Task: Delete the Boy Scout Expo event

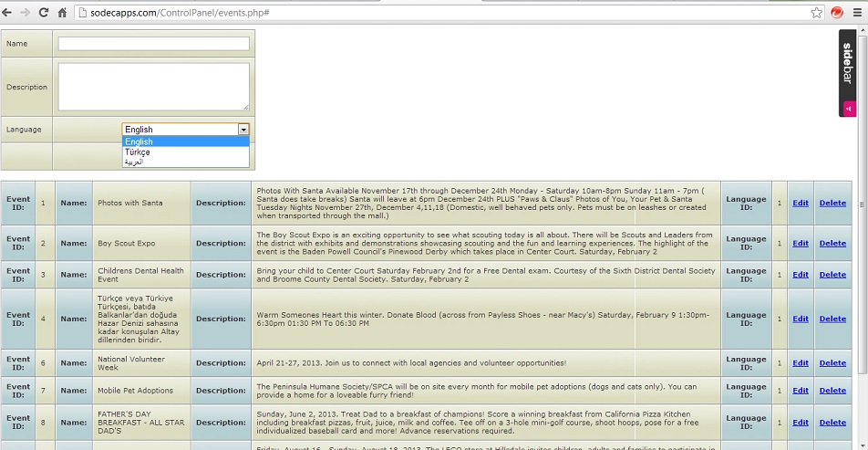Action: (832, 244)
